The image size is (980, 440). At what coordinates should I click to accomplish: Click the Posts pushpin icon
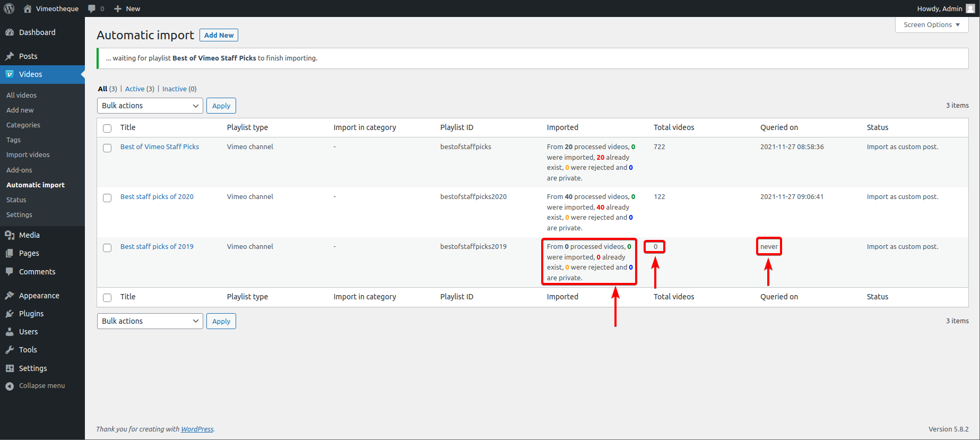[x=10, y=56]
